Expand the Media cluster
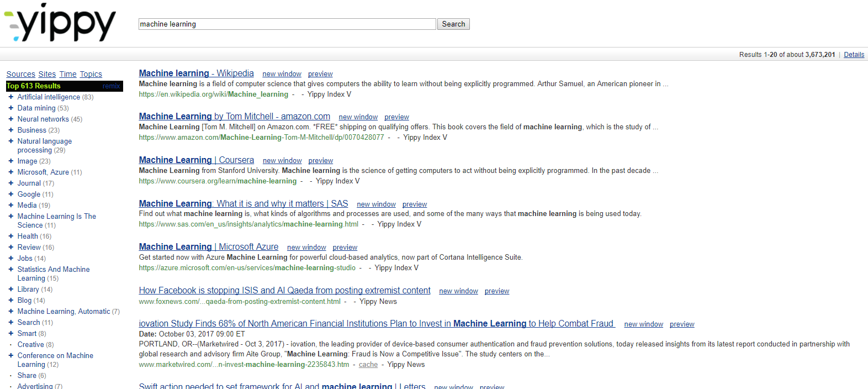The width and height of the screenshot is (868, 389). (x=10, y=205)
